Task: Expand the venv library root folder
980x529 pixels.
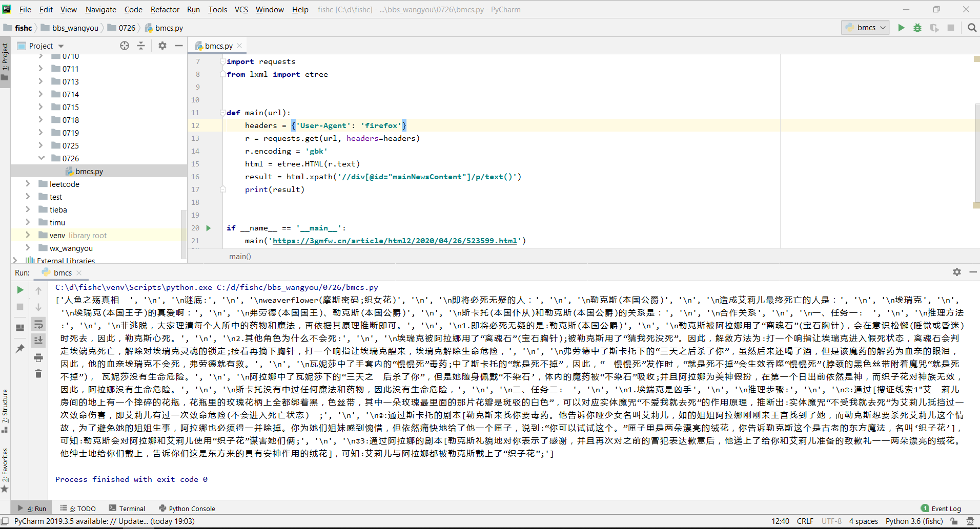Action: [28, 235]
